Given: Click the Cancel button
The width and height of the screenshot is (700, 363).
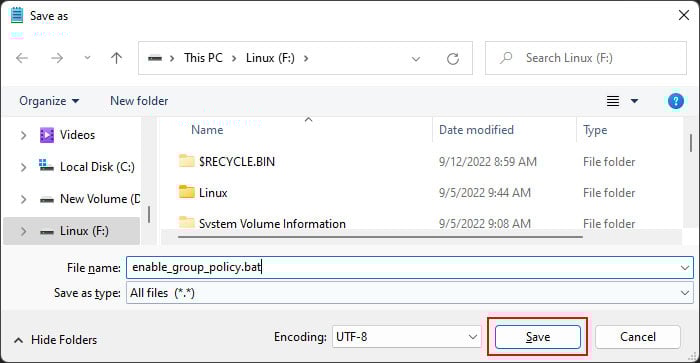Looking at the screenshot, I should tap(638, 337).
